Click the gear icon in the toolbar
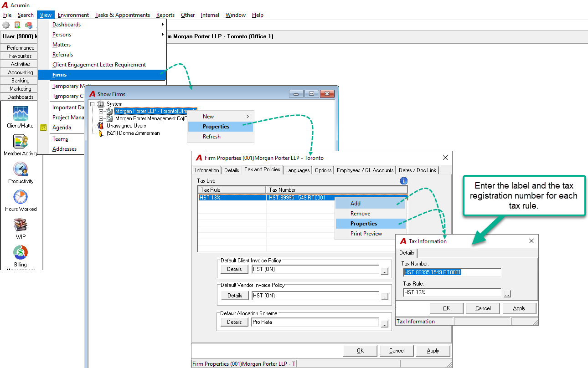Screen dimensions: 588x368 click(x=6, y=25)
